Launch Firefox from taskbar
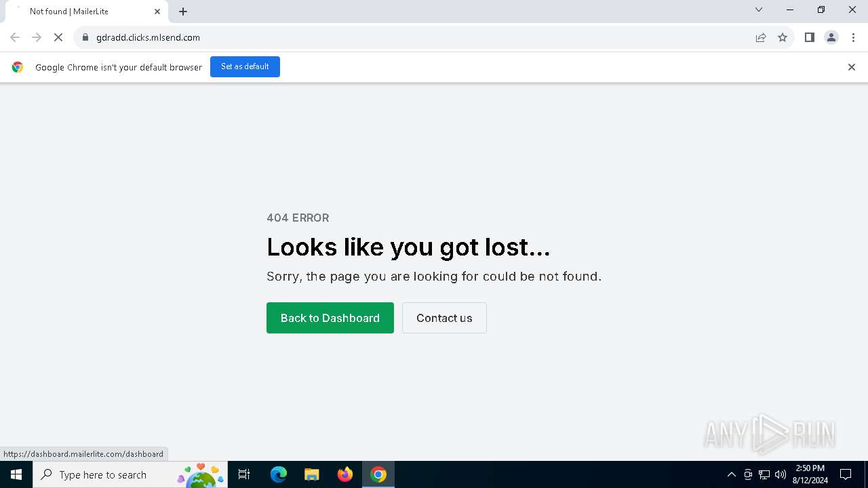This screenshot has height=488, width=868. coord(345,474)
